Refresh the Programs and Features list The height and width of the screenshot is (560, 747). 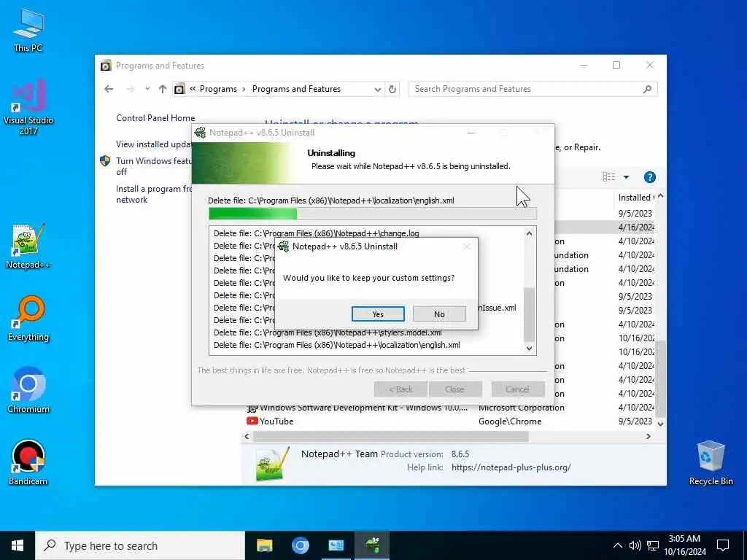click(x=392, y=89)
